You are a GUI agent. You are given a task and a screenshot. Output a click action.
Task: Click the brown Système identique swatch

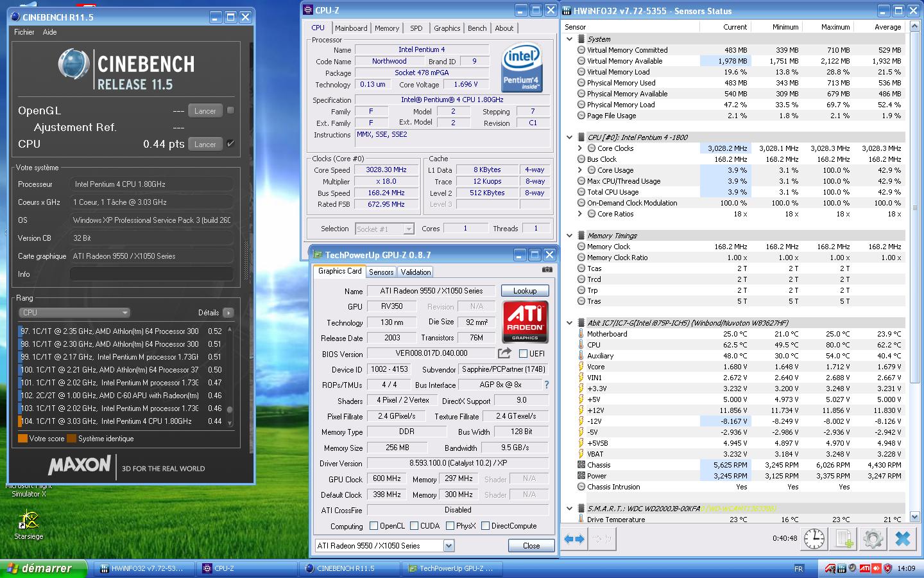click(x=72, y=439)
